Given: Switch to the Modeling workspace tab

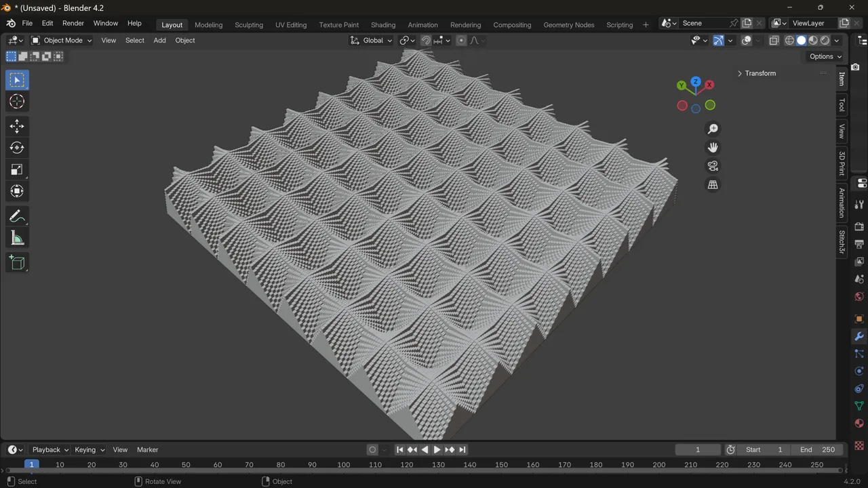Looking at the screenshot, I should (208, 24).
